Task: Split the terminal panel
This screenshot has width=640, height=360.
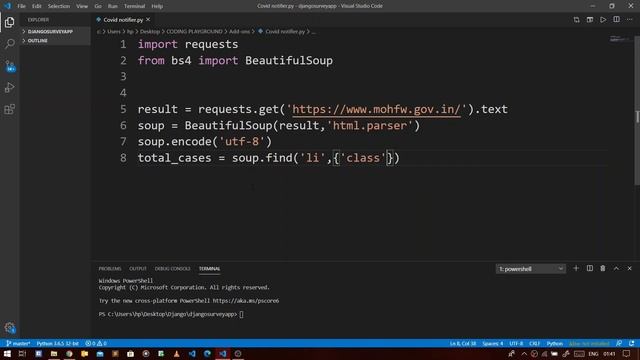Action: (x=590, y=268)
